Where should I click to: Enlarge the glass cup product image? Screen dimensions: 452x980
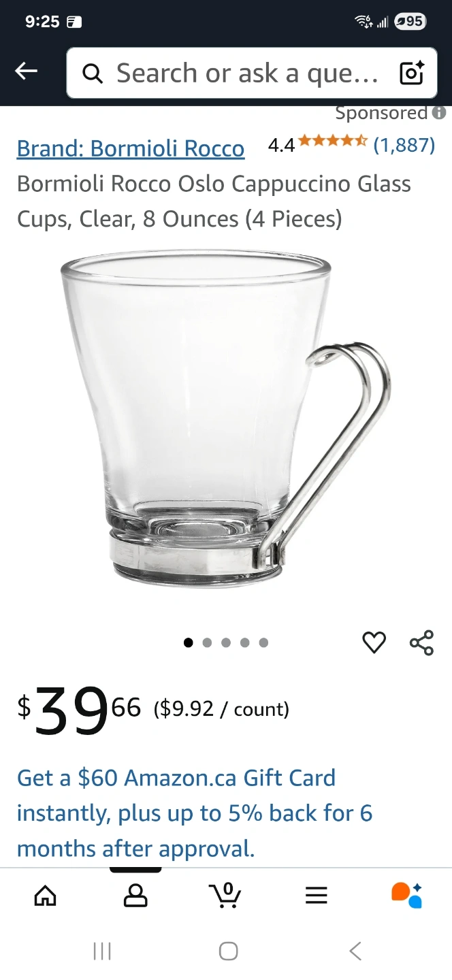coord(226,419)
